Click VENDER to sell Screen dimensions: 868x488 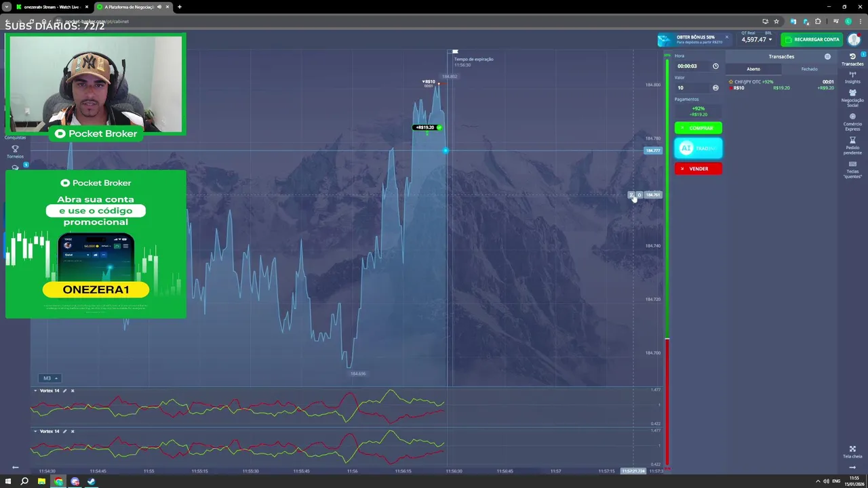[x=698, y=169]
